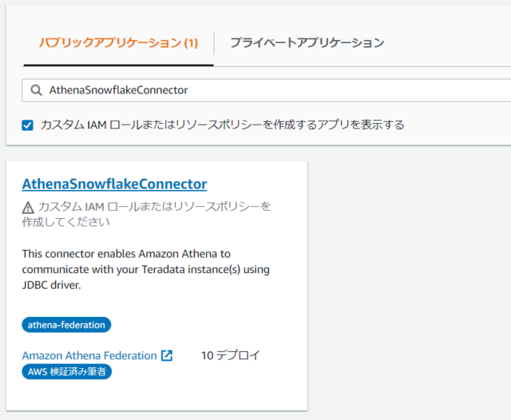Click empty space at bottom of connector card
This screenshot has height=420, width=511.
pos(156,395)
